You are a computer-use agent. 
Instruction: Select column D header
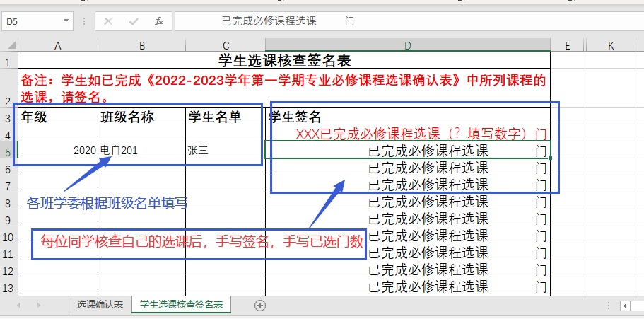[408, 45]
